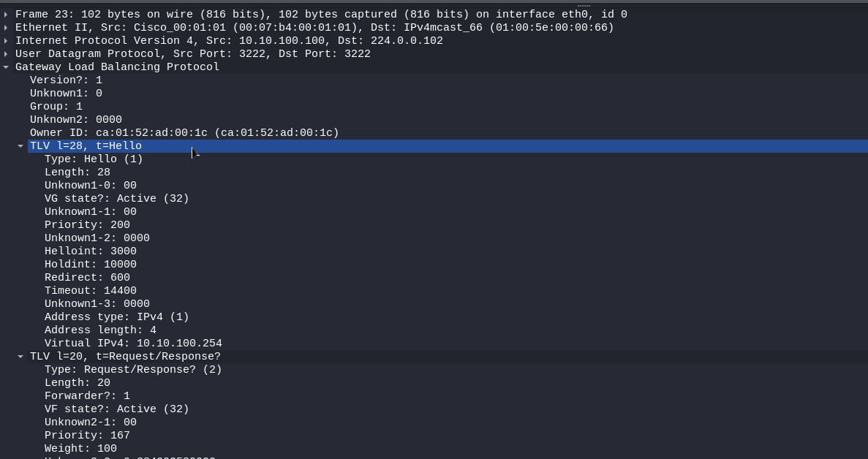Click the Priority: 200 field
This screenshot has width=868, height=459.
(x=87, y=225)
